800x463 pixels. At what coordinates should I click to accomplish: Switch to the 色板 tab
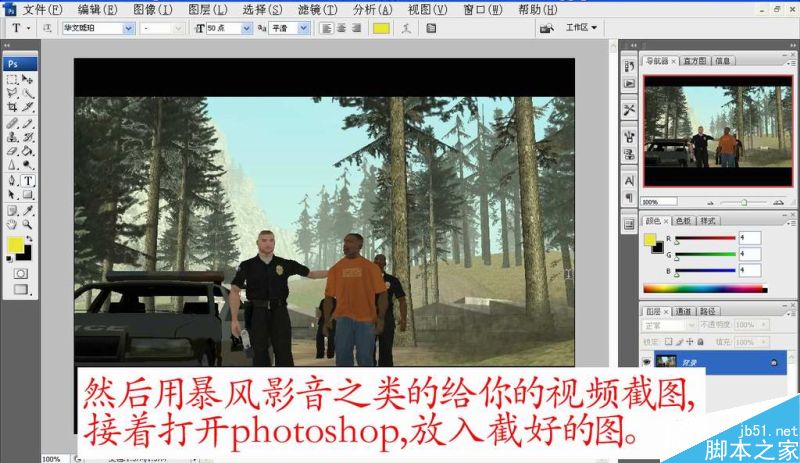683,221
